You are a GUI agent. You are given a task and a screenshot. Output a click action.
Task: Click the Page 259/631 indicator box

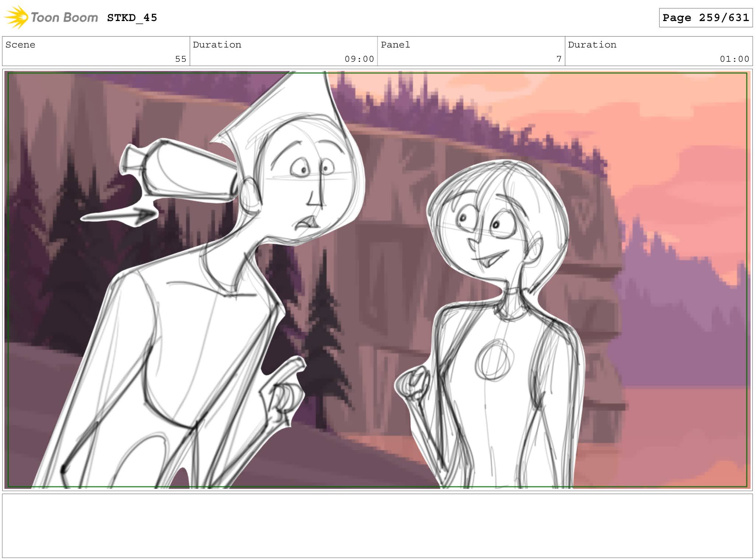(x=705, y=18)
